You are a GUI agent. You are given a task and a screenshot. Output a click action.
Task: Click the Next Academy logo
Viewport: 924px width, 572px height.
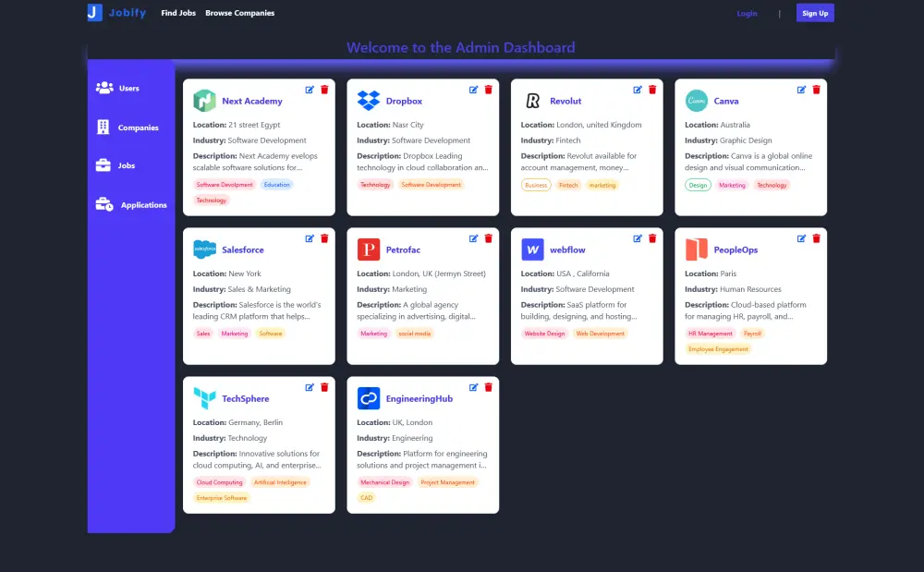click(x=204, y=101)
